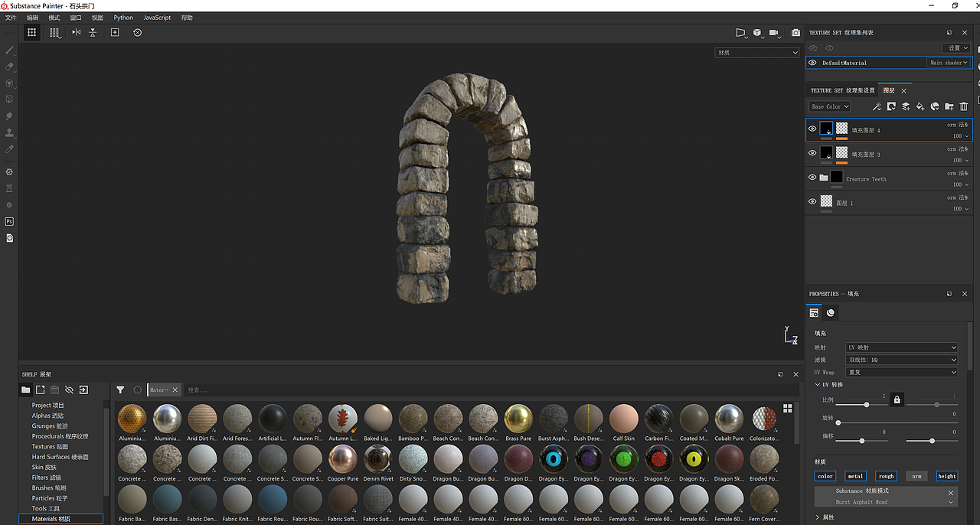Image resolution: width=980 pixels, height=525 pixels.
Task: Click the import resources icon in Shelf
Action: coord(83,390)
